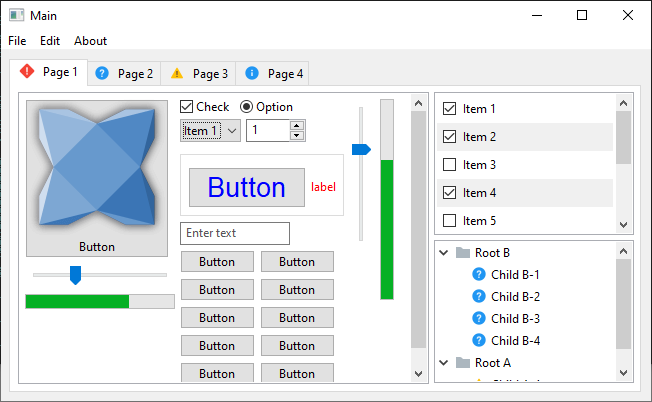Click the image button with the Haxe logo

point(97,178)
